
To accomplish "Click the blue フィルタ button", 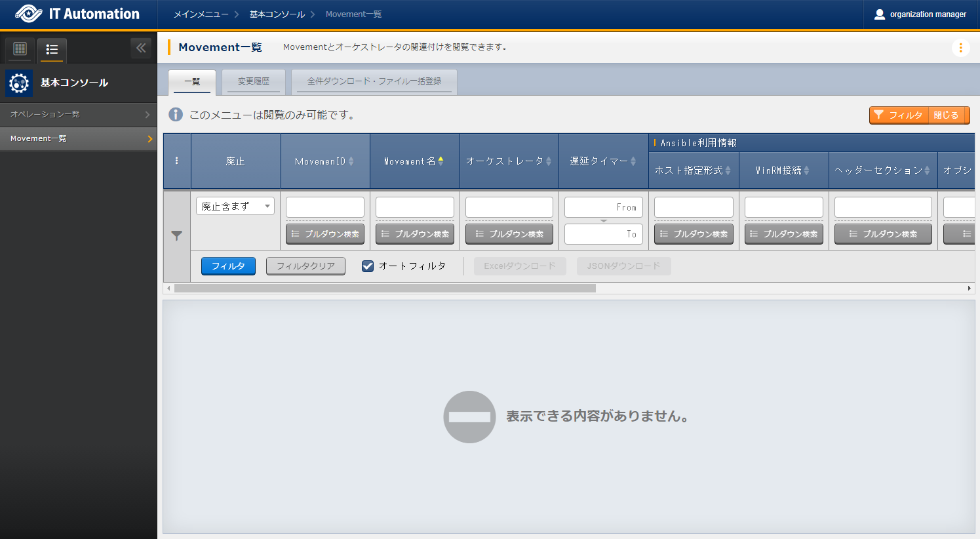I will click(228, 266).
